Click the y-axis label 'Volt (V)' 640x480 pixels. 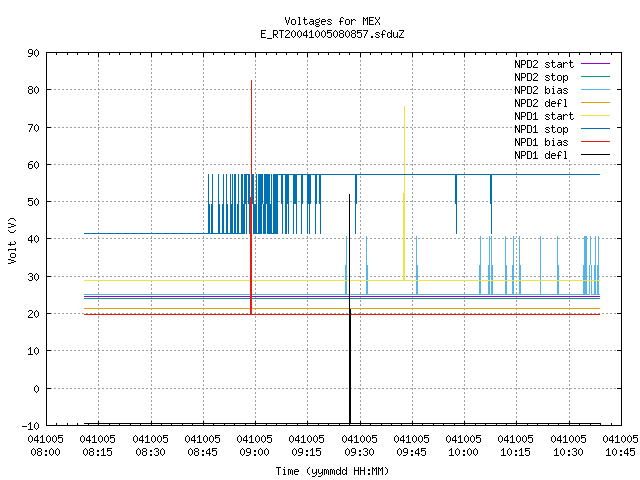tap(12, 240)
